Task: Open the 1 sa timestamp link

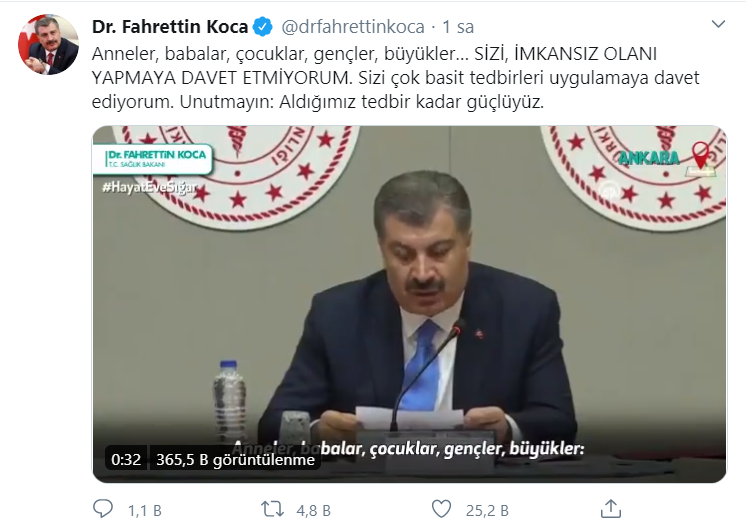Action: click(458, 27)
